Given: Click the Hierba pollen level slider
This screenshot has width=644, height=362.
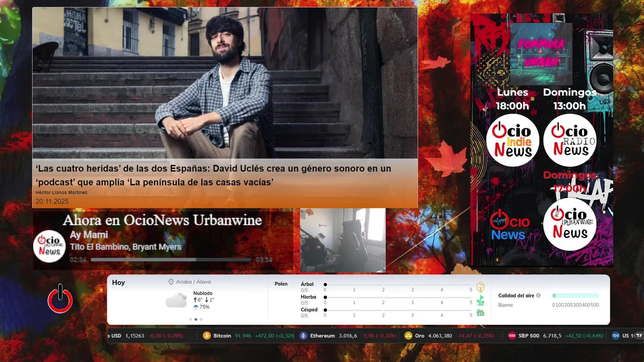Looking at the screenshot, I should click(x=398, y=298).
